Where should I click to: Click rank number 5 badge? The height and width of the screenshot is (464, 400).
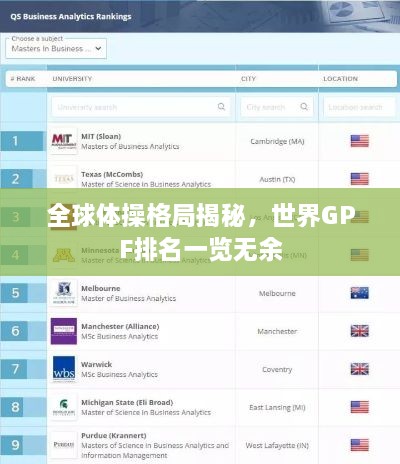pyautogui.click(x=14, y=293)
